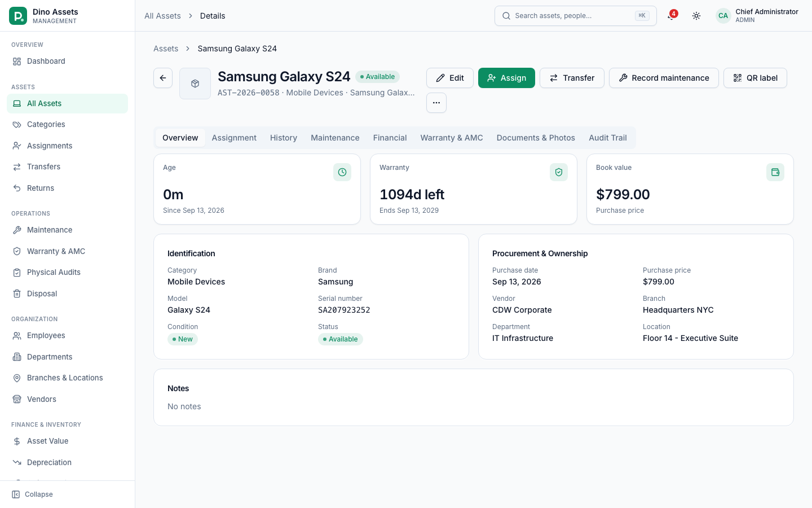The height and width of the screenshot is (508, 812).
Task: Open Disposal in sidebar
Action: 67,294
